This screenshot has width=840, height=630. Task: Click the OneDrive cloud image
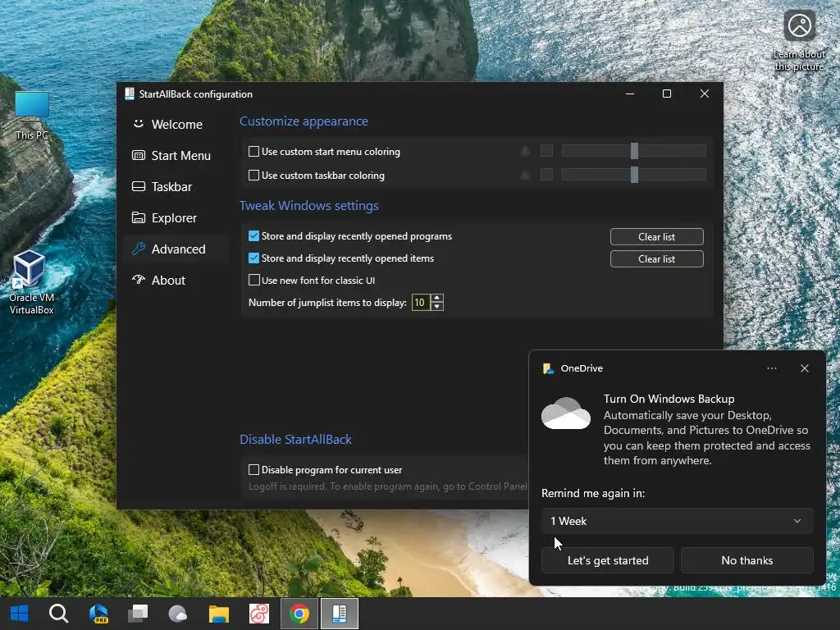click(x=566, y=413)
